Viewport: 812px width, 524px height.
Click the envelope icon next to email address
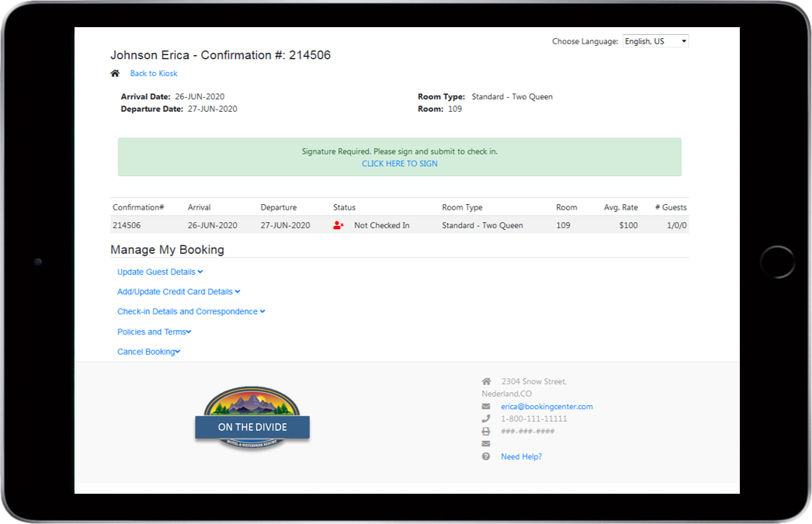[x=486, y=407]
